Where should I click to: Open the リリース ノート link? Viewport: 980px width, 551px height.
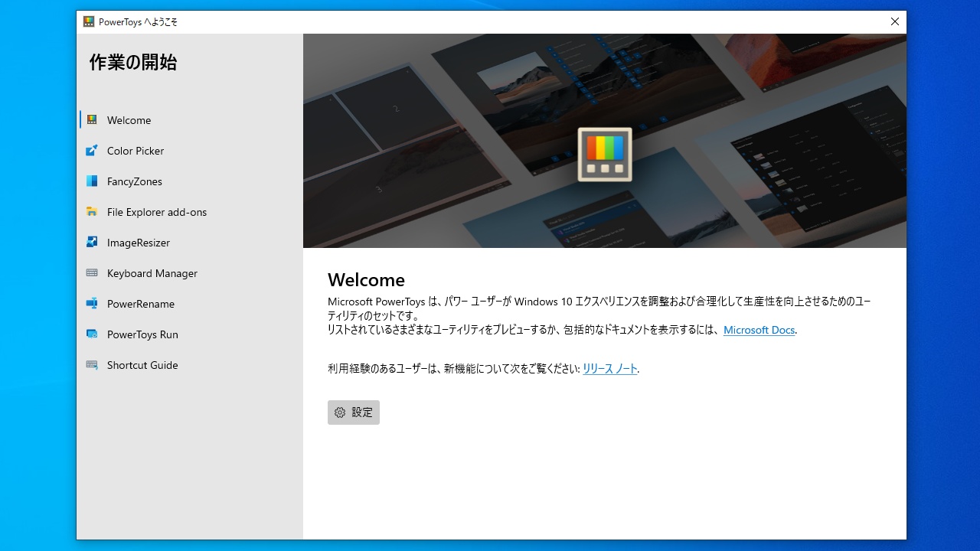click(609, 369)
